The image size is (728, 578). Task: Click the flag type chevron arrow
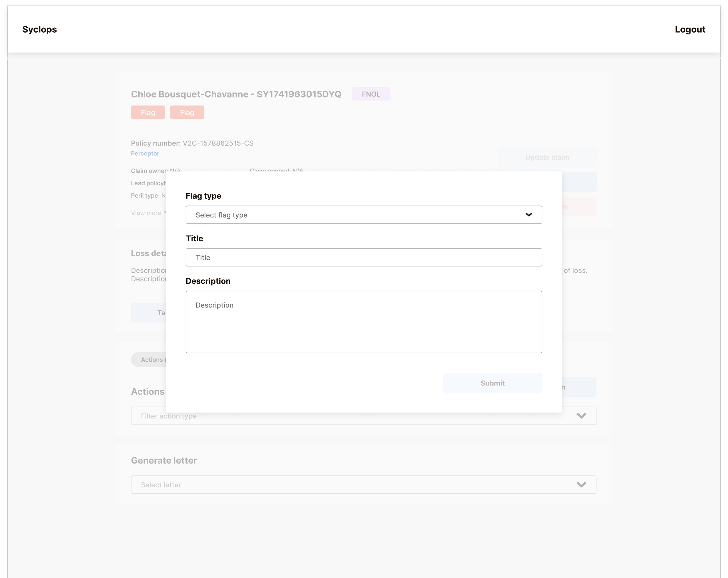pyautogui.click(x=529, y=215)
